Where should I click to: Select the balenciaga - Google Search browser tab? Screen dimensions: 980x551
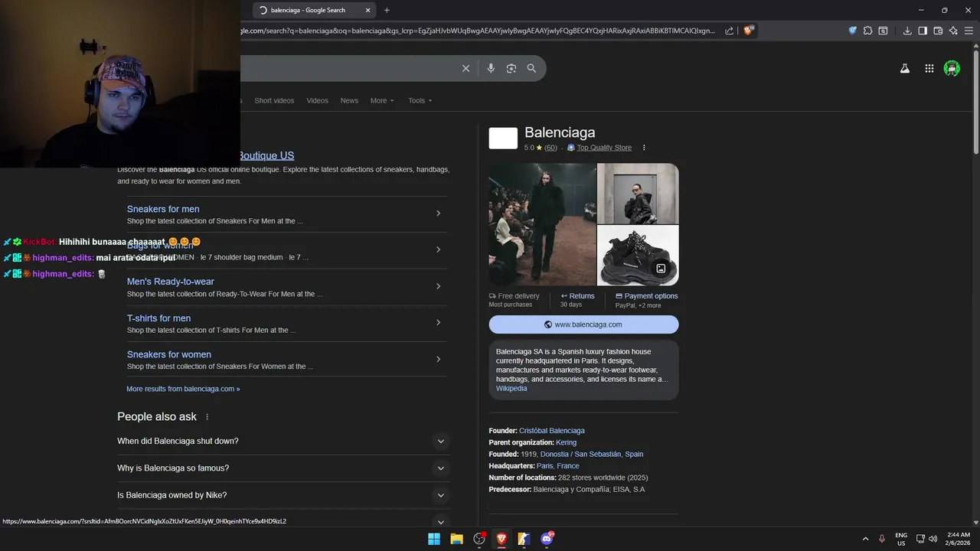[314, 10]
